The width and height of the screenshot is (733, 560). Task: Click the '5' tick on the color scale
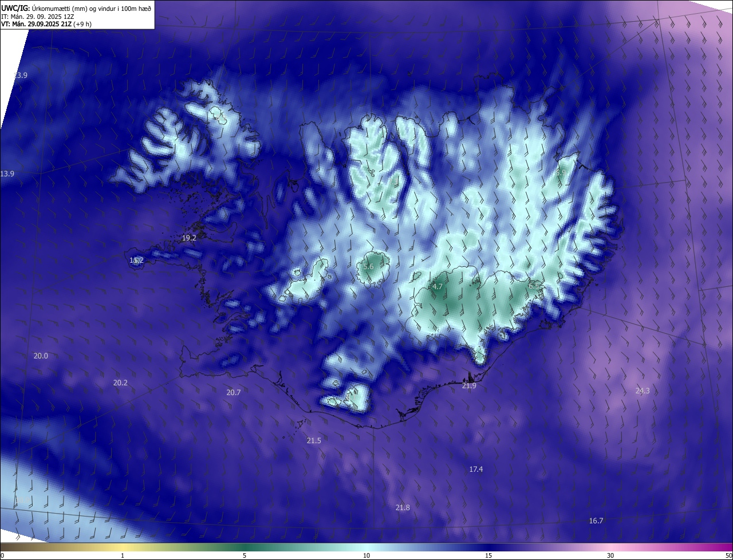point(245,555)
